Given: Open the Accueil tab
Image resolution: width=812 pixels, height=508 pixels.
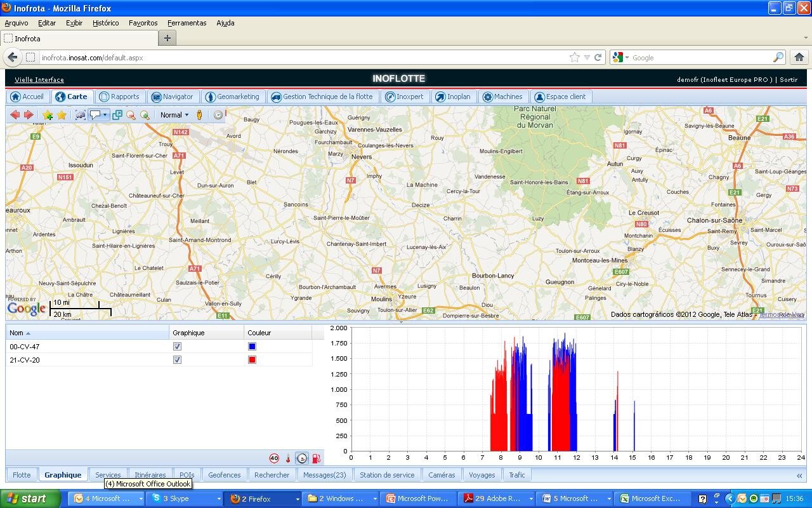Looking at the screenshot, I should click(28, 97).
